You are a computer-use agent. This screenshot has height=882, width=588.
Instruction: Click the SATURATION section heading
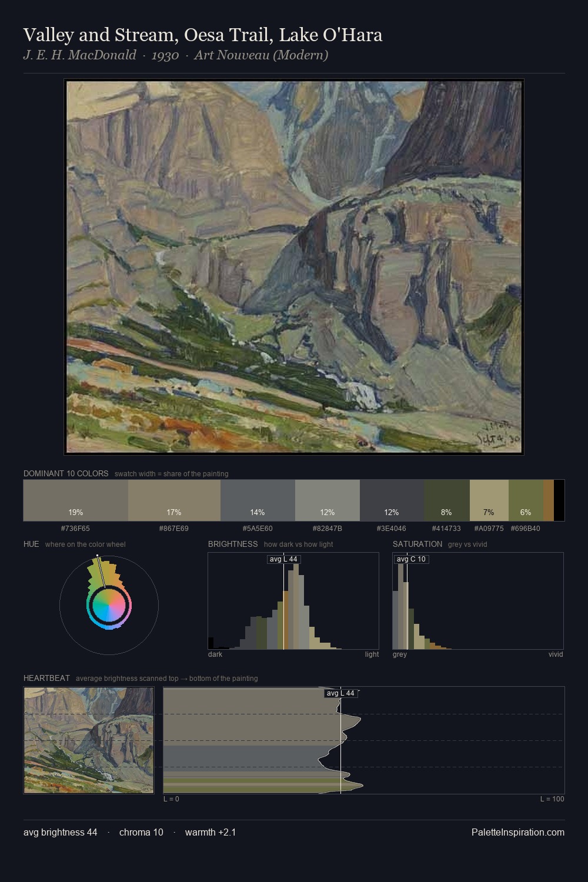pos(417,544)
